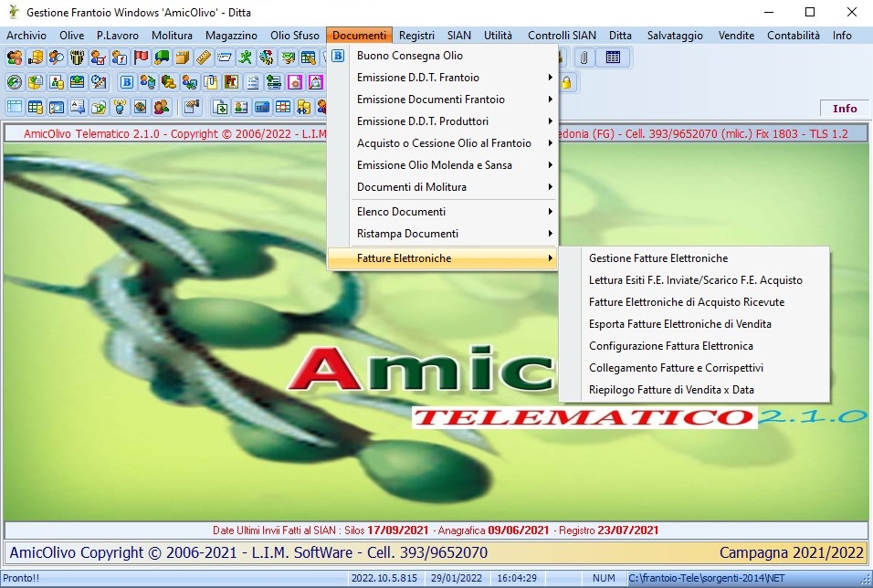Click the paperclip icon in the toolbar
The image size is (873, 588).
(x=584, y=58)
